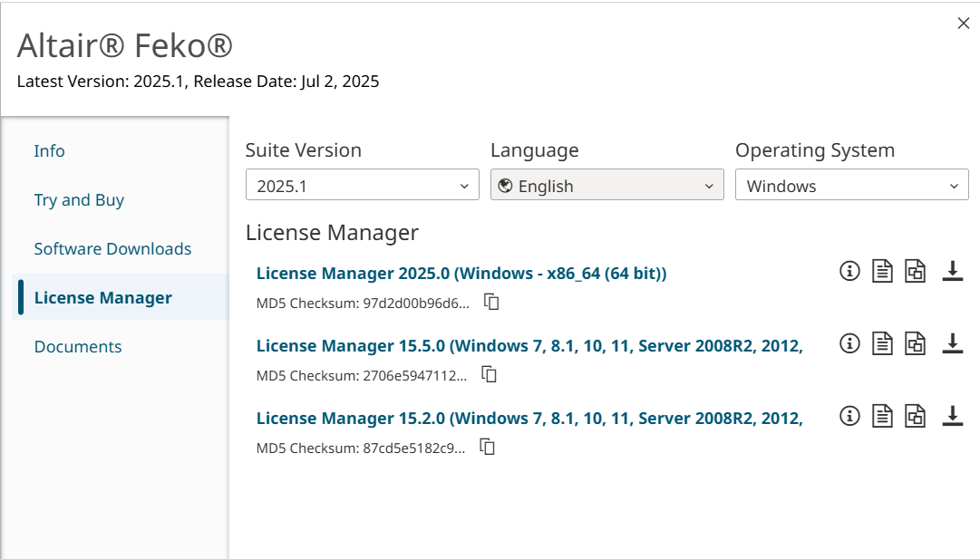The image size is (980, 559).
Task: Open the License Manager 15.2.0 link
Action: 529,419
